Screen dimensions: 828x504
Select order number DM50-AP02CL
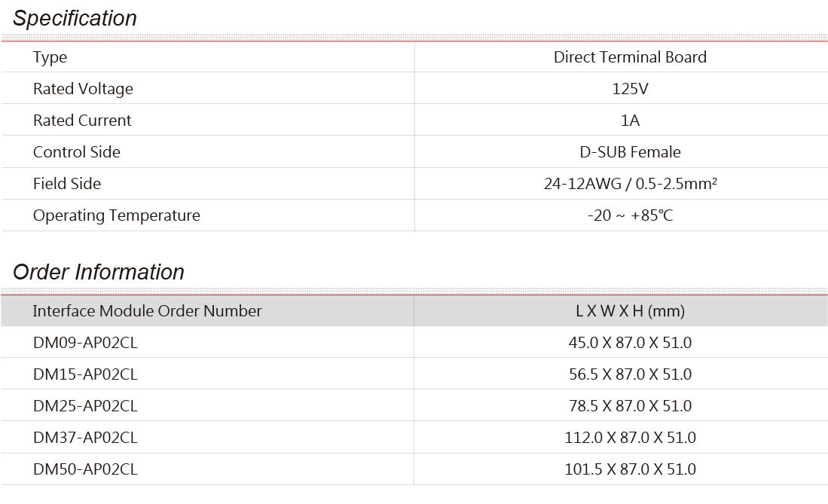tap(85, 469)
